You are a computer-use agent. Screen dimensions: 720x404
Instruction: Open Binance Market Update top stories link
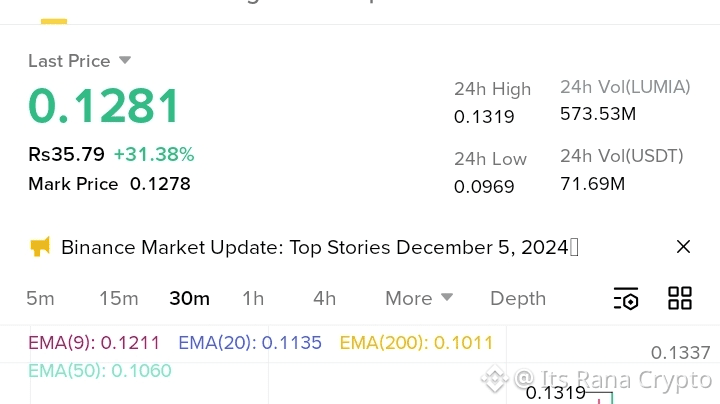315,247
